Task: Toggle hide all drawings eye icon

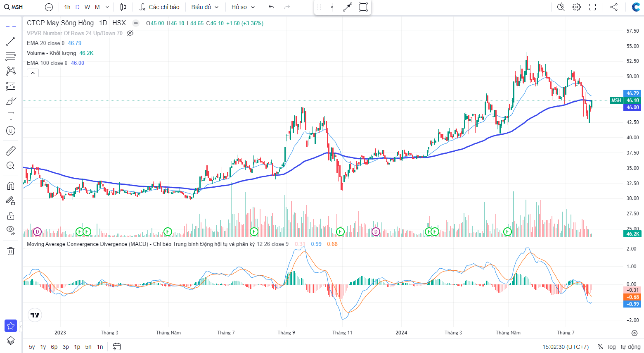Action: tap(11, 230)
